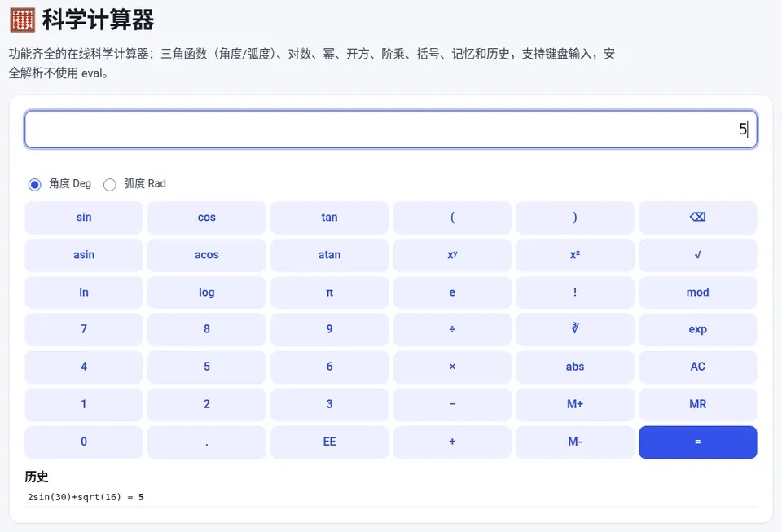782x532 pixels.
Task: Click digit 8 button
Action: [206, 329]
